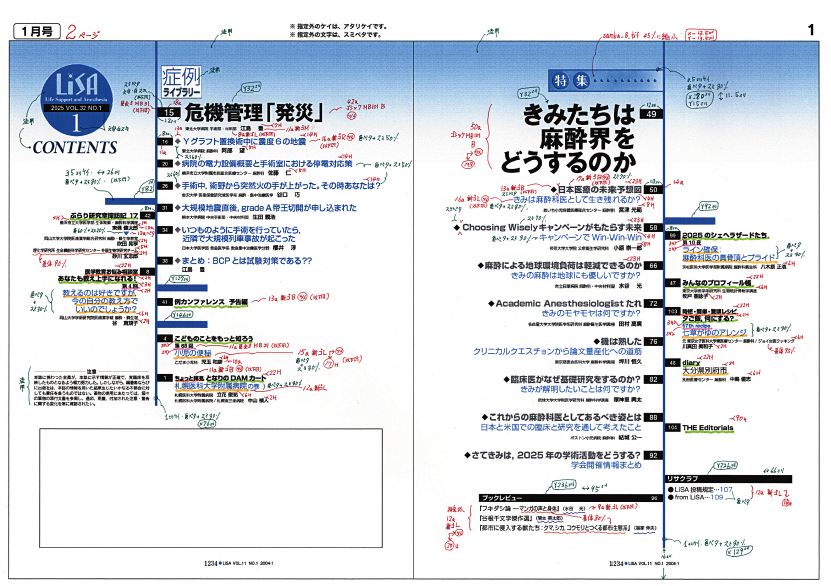Click page number box 66

pyautogui.click(x=651, y=265)
